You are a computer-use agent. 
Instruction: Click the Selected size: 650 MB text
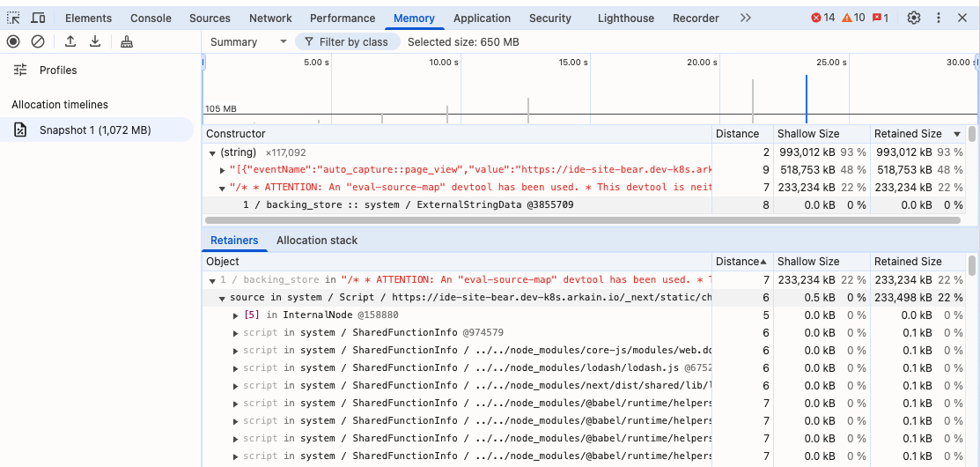[x=463, y=42]
